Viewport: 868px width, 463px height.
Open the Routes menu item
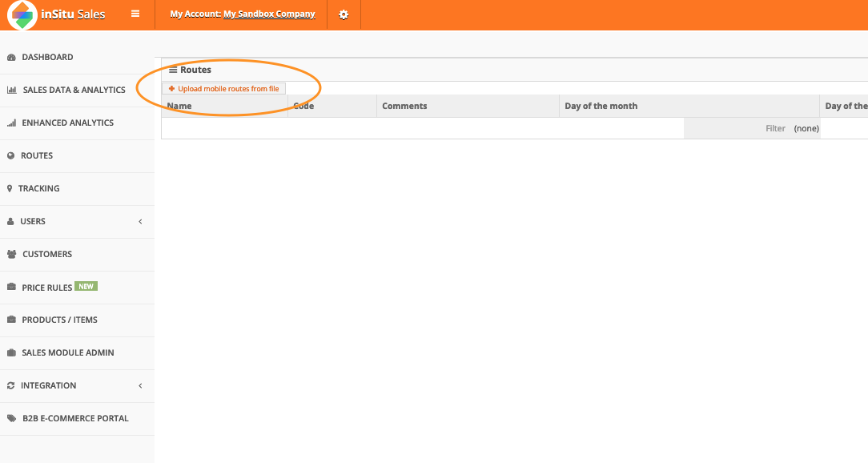click(37, 156)
